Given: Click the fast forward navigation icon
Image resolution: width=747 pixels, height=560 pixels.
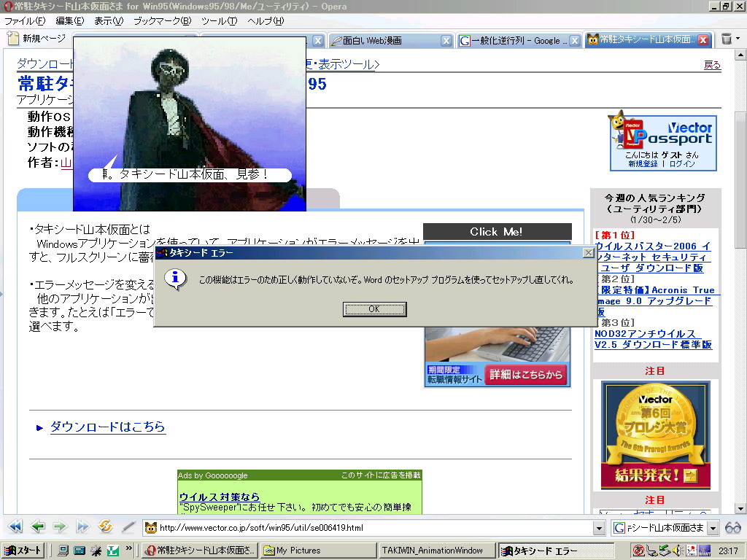Looking at the screenshot, I should 82,527.
